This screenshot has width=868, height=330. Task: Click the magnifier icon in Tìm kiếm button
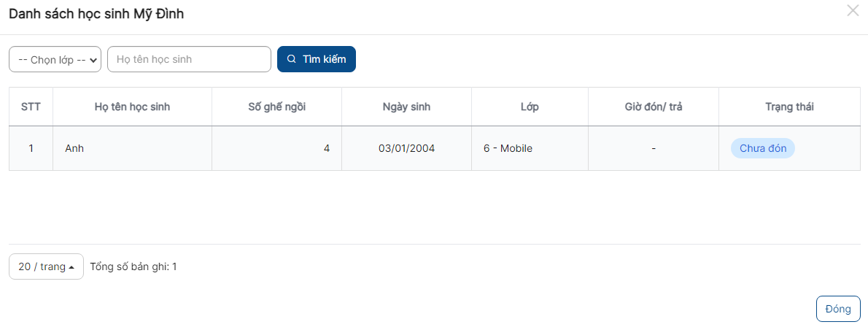pyautogui.click(x=291, y=59)
